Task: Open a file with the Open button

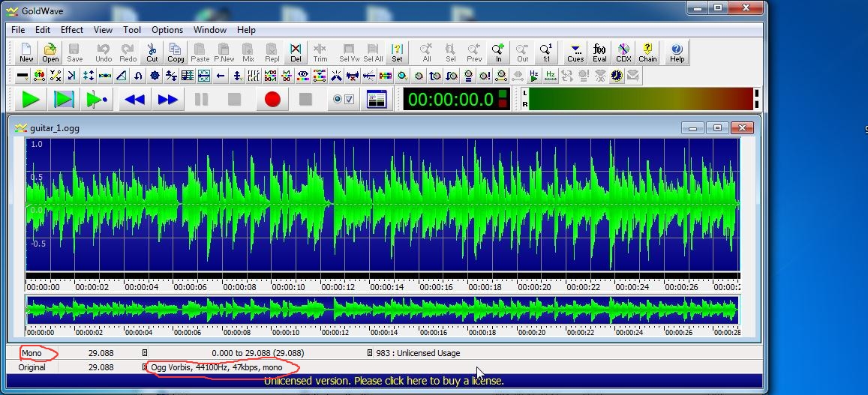Action: click(50, 53)
